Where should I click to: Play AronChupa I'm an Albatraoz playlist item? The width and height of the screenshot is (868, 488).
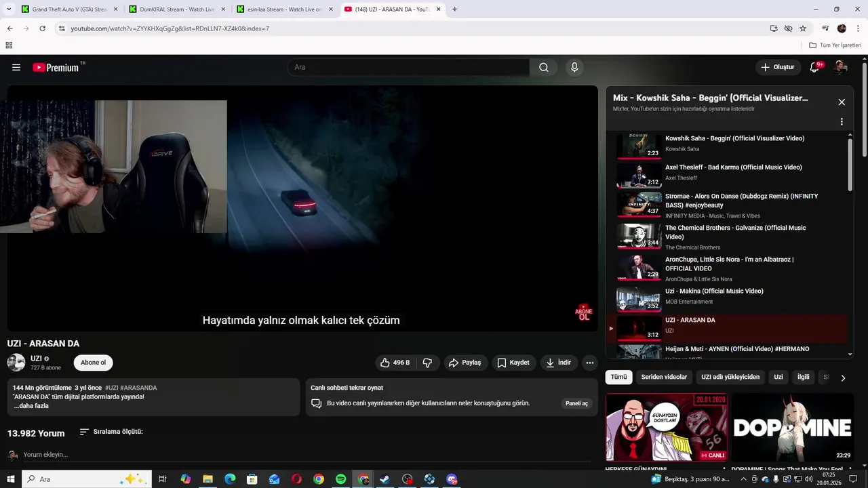click(727, 268)
